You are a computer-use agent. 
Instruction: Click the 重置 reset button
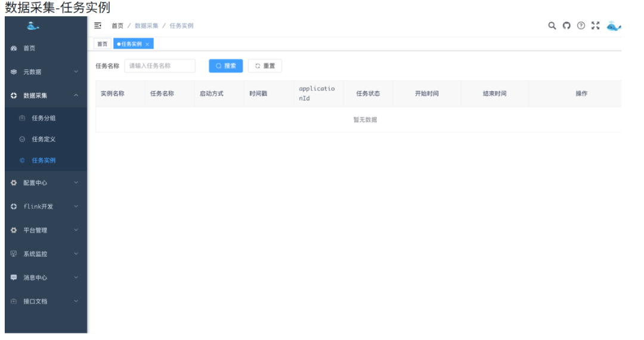[x=265, y=66]
